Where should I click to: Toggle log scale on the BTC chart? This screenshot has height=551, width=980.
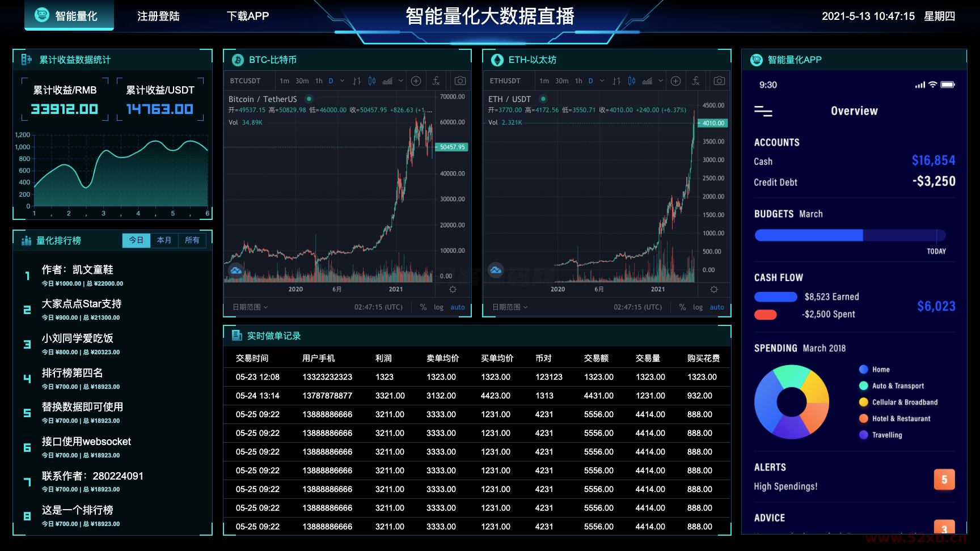438,307
